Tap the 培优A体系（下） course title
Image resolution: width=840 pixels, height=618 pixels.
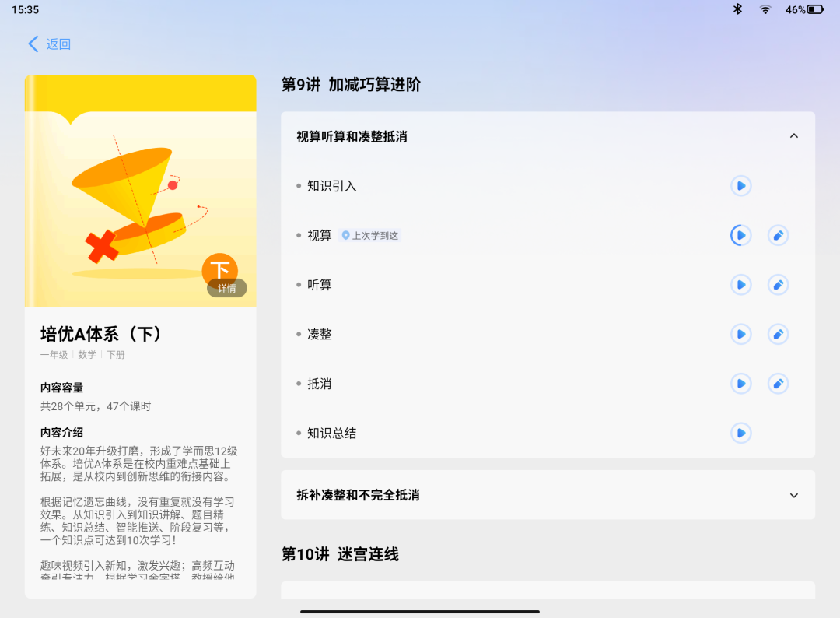tap(100, 334)
